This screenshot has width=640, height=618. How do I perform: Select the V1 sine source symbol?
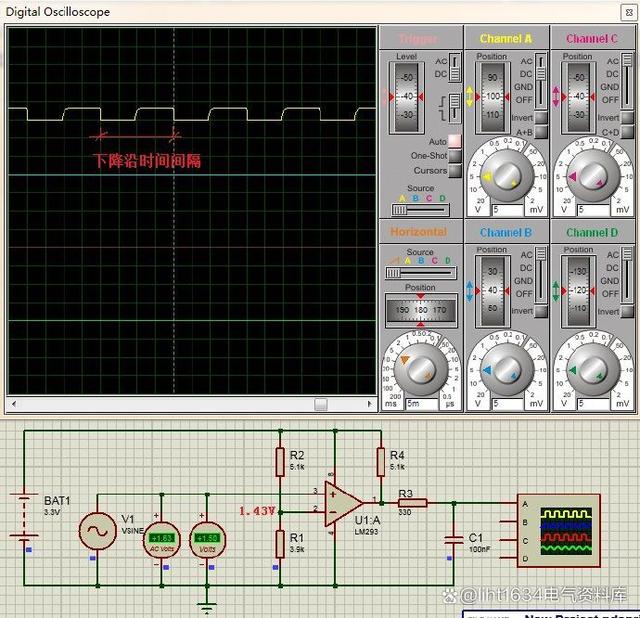pyautogui.click(x=97, y=530)
